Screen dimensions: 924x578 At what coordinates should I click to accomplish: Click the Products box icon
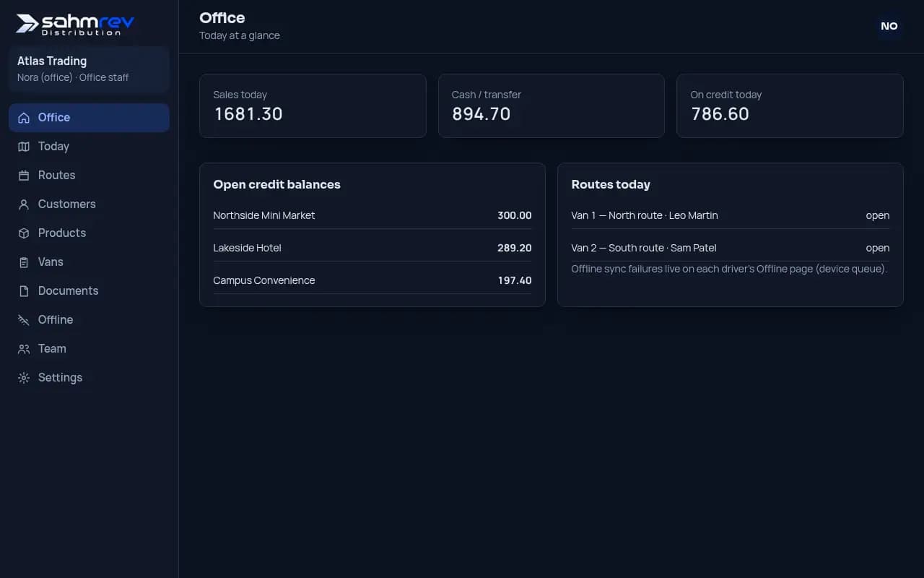pos(24,233)
